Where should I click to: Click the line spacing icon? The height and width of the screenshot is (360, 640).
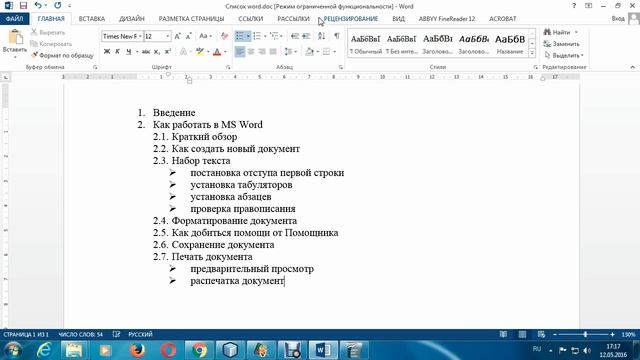(x=288, y=51)
